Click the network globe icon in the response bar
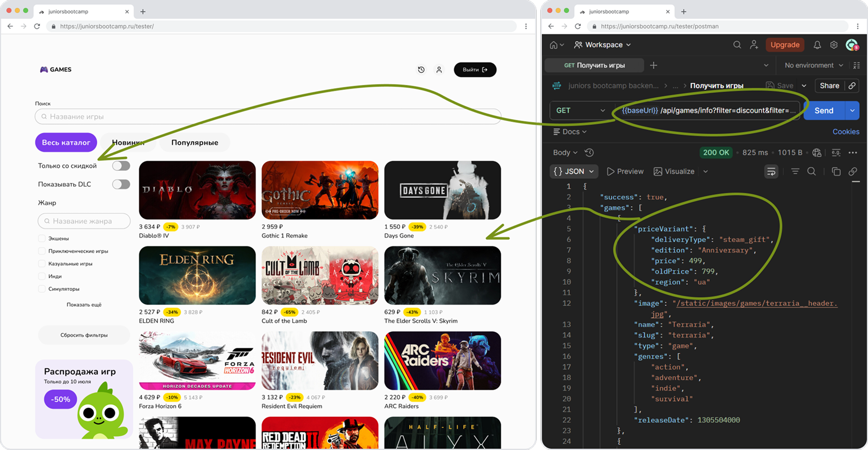The width and height of the screenshot is (868, 450). [817, 152]
